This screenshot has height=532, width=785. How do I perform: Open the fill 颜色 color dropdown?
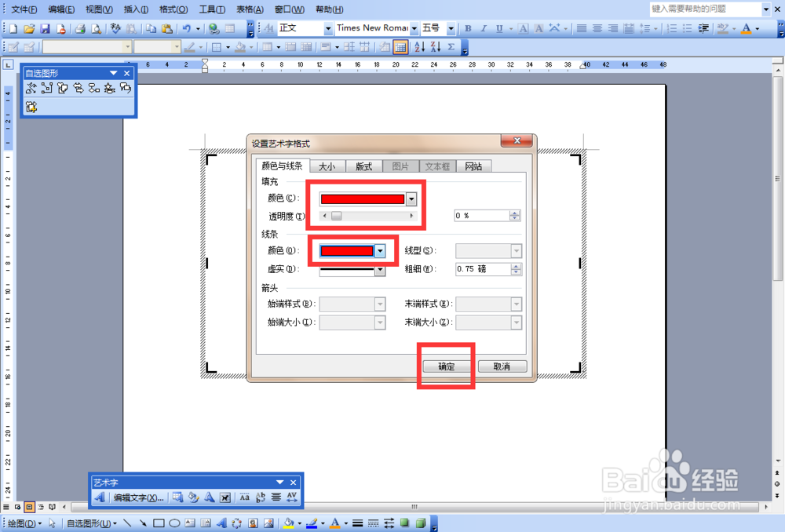(411, 198)
